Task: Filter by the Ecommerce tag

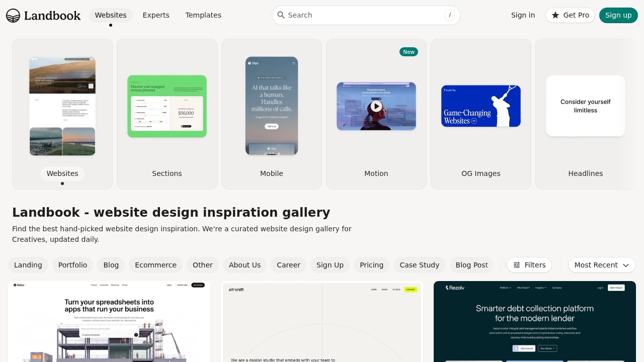Action: coord(156,265)
